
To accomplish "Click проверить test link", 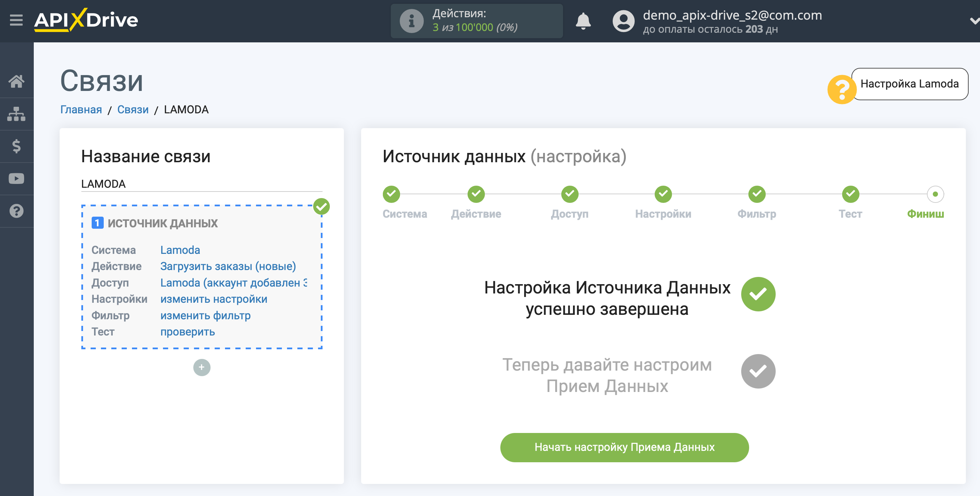I will [x=187, y=332].
